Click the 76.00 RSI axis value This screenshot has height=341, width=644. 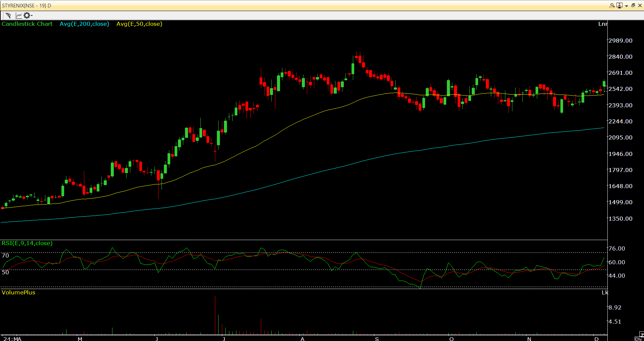tap(617, 248)
